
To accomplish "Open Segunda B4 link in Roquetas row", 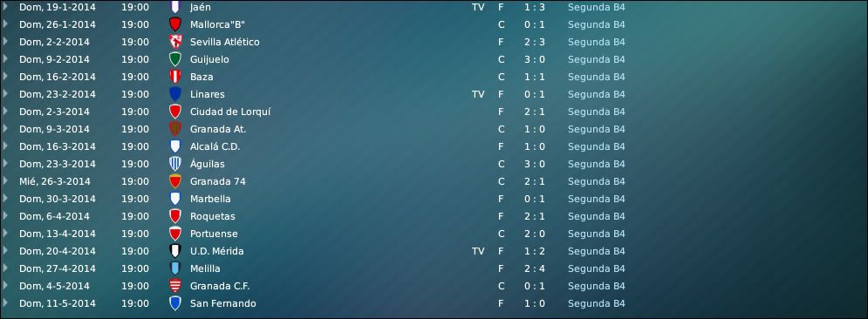I will (x=596, y=216).
